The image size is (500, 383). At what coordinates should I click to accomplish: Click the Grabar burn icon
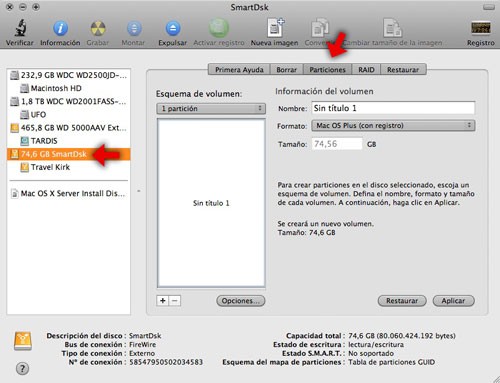[98, 28]
